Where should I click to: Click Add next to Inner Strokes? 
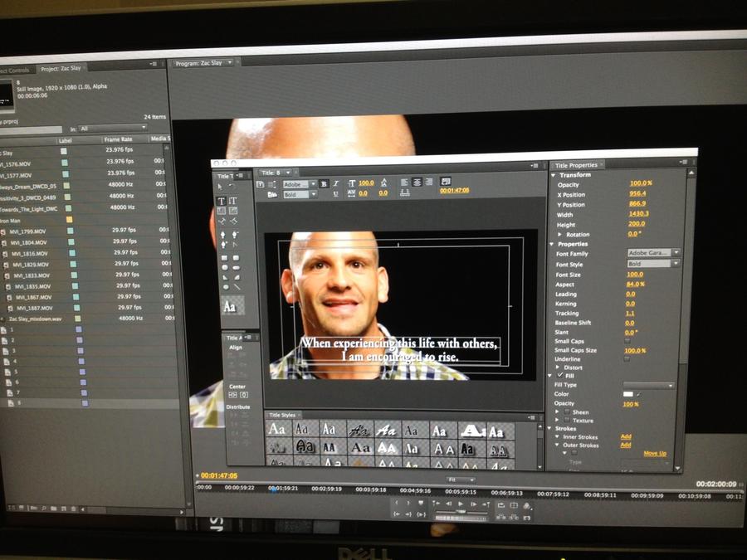[x=626, y=436]
